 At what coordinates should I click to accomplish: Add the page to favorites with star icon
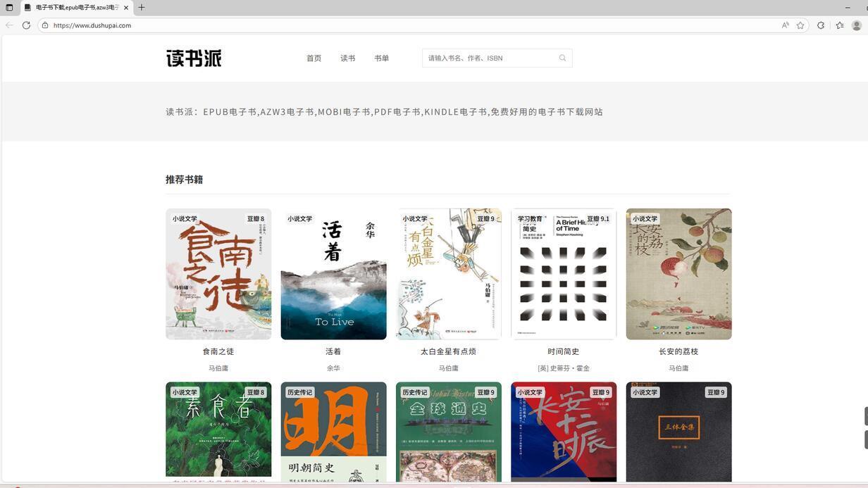point(801,25)
